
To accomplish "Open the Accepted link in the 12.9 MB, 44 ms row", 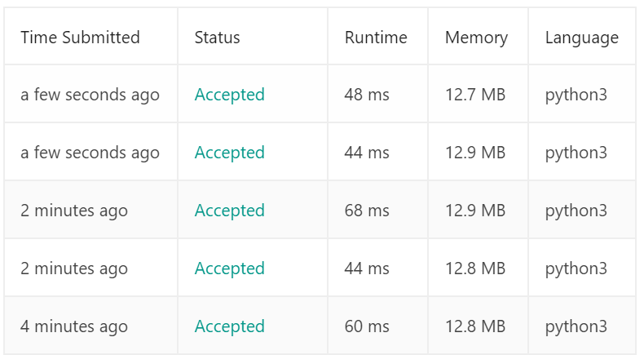I will click(229, 153).
